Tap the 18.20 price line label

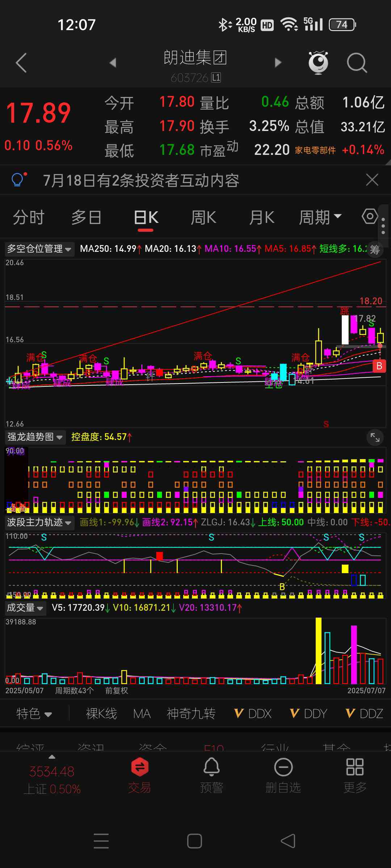click(371, 301)
